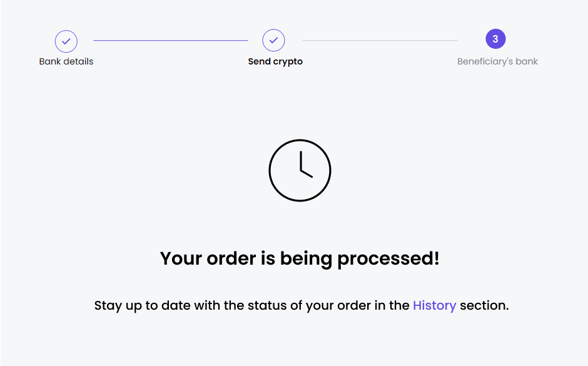
Task: Click the word 'Beneficiary's' in the third step
Action: 485,61
